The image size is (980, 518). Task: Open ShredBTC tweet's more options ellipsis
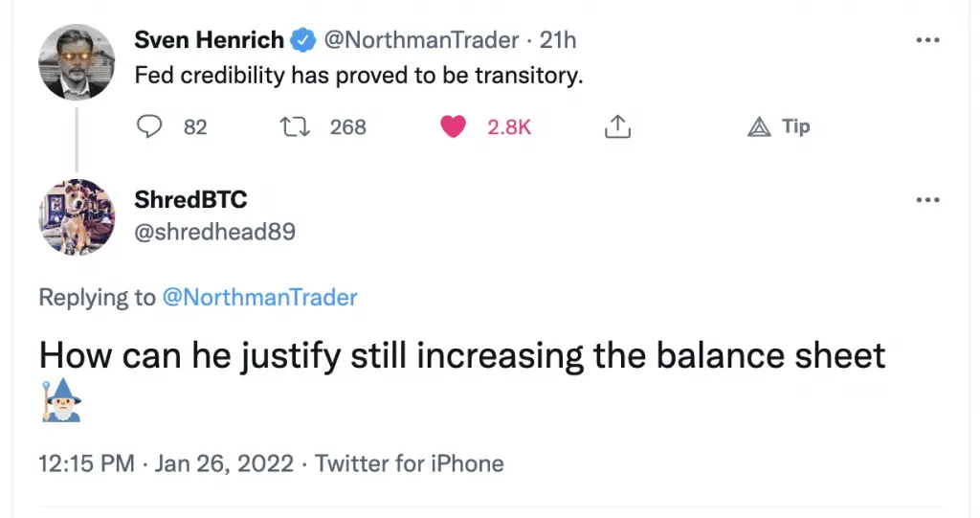coord(927,199)
